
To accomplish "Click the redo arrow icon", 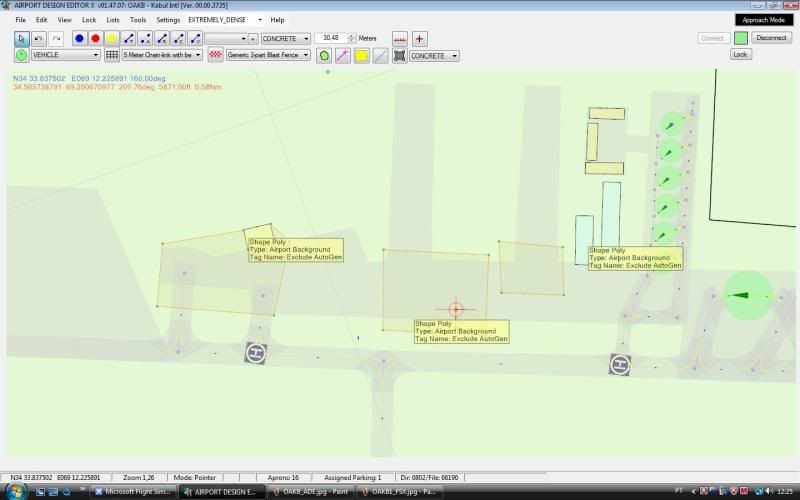I will point(56,38).
